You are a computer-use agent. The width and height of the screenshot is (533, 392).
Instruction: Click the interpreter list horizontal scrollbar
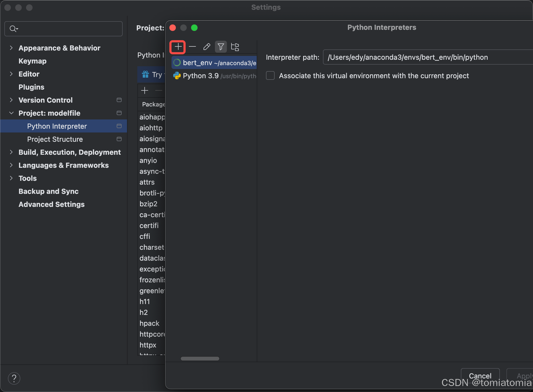[x=200, y=359]
